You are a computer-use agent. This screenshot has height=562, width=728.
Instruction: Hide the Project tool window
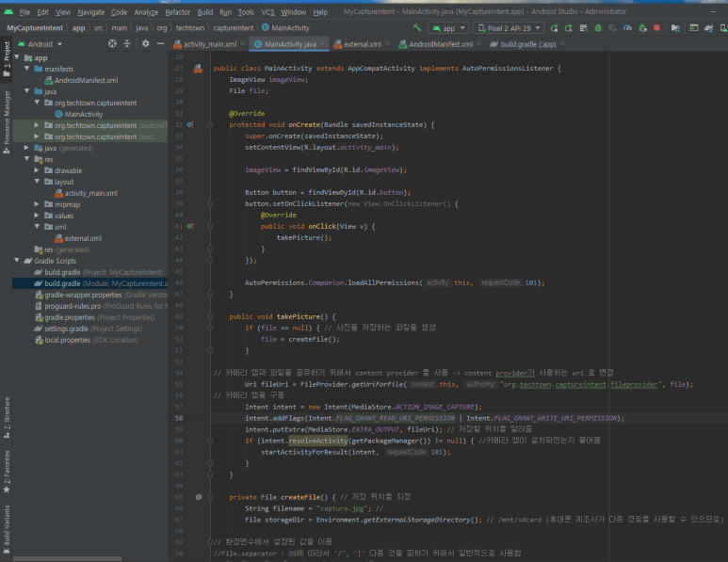(160, 43)
